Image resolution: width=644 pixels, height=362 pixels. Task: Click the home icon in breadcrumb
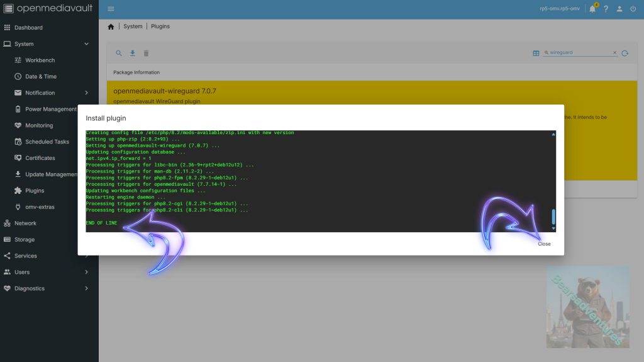pyautogui.click(x=111, y=26)
